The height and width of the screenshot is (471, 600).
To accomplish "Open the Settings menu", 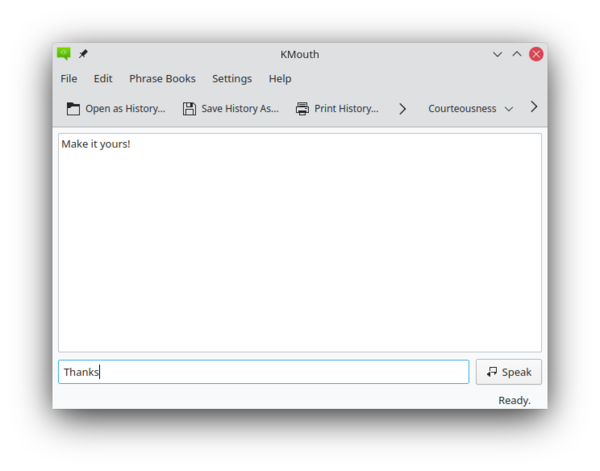I will pos(232,78).
